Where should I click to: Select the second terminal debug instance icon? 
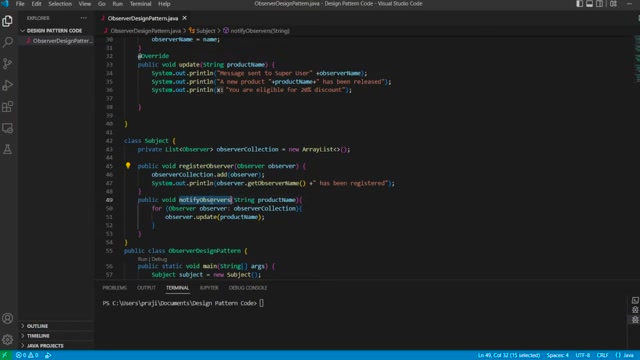(635, 310)
